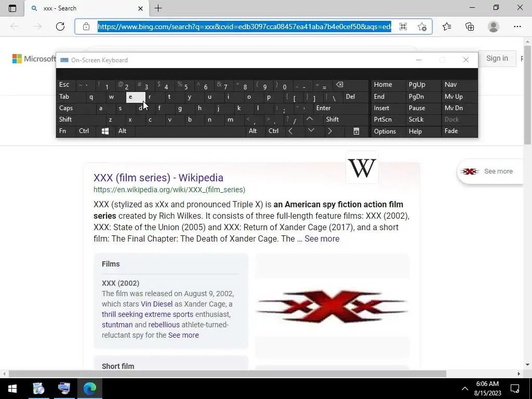
Task: Open thrill seeking extreme sports link
Action: [147, 314]
